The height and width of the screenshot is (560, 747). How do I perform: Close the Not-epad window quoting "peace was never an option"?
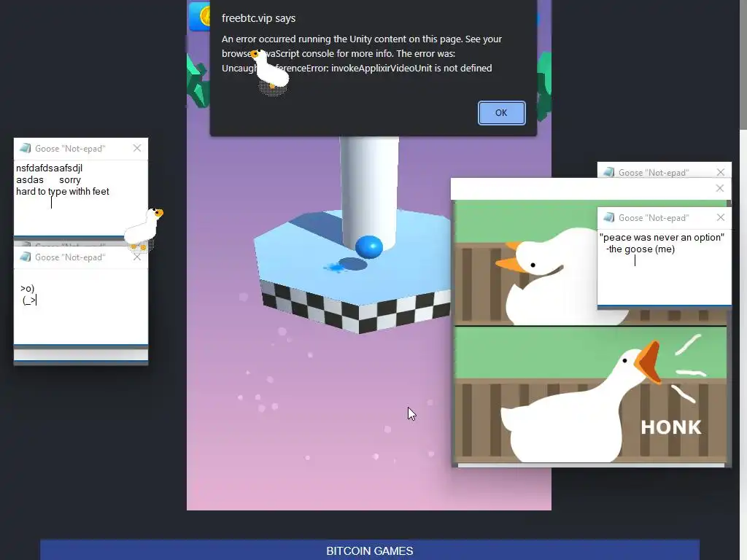(720, 217)
